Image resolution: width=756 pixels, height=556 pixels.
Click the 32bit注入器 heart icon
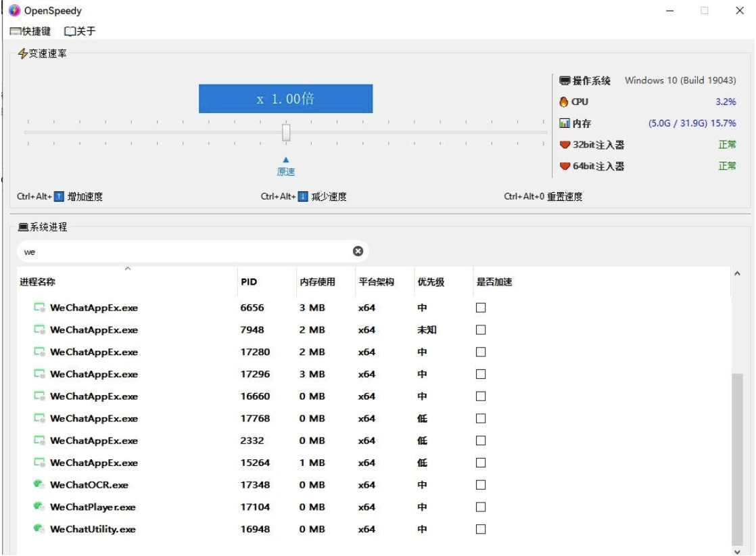pyautogui.click(x=565, y=145)
